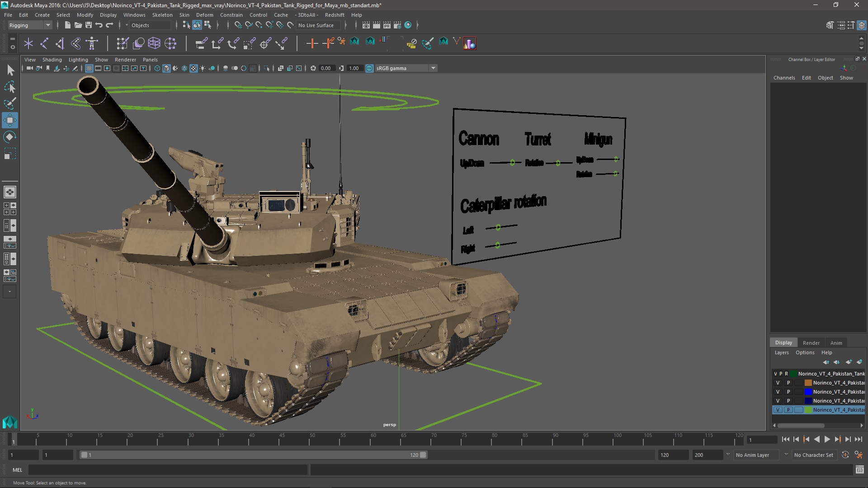Expand collapsed status line section after snaps

coord(346,25)
